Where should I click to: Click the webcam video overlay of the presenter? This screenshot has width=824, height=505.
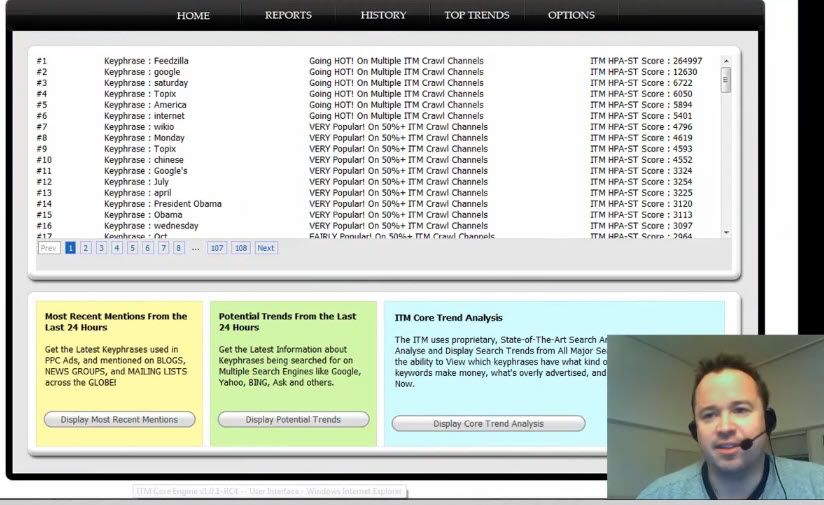(x=715, y=417)
